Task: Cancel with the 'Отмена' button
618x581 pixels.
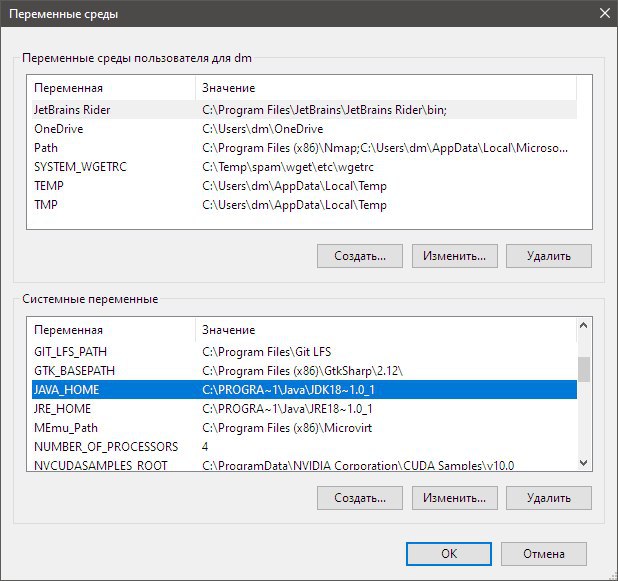Action: [x=544, y=554]
